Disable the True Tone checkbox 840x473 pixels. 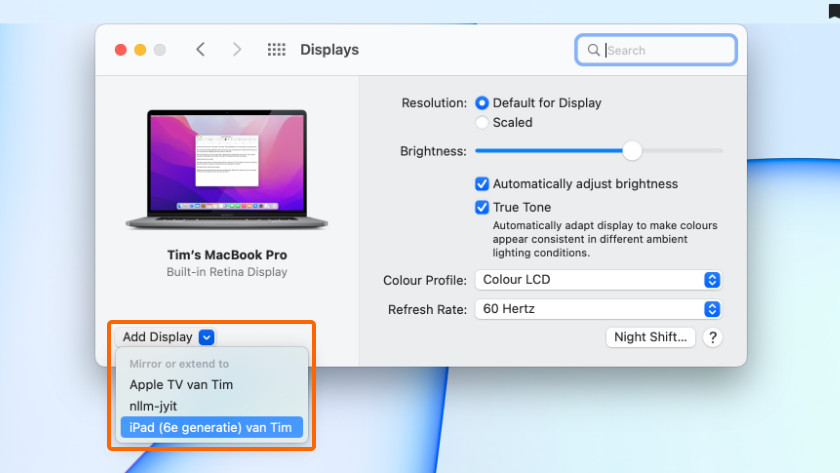coord(482,207)
